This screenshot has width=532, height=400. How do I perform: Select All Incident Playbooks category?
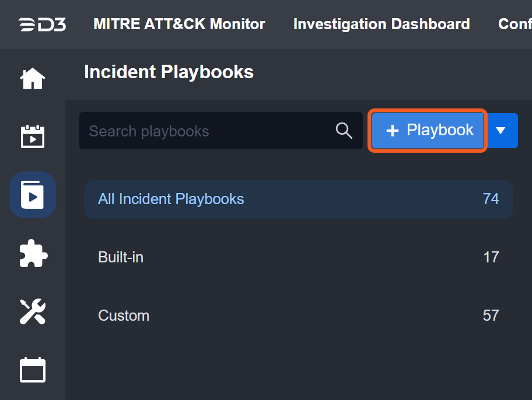pyautogui.click(x=171, y=199)
